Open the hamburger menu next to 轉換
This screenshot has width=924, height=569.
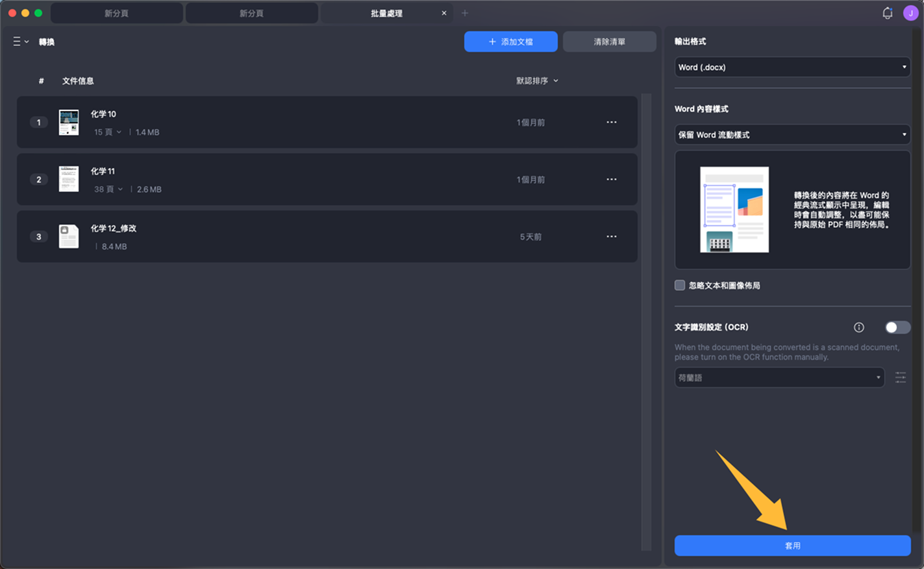click(20, 42)
